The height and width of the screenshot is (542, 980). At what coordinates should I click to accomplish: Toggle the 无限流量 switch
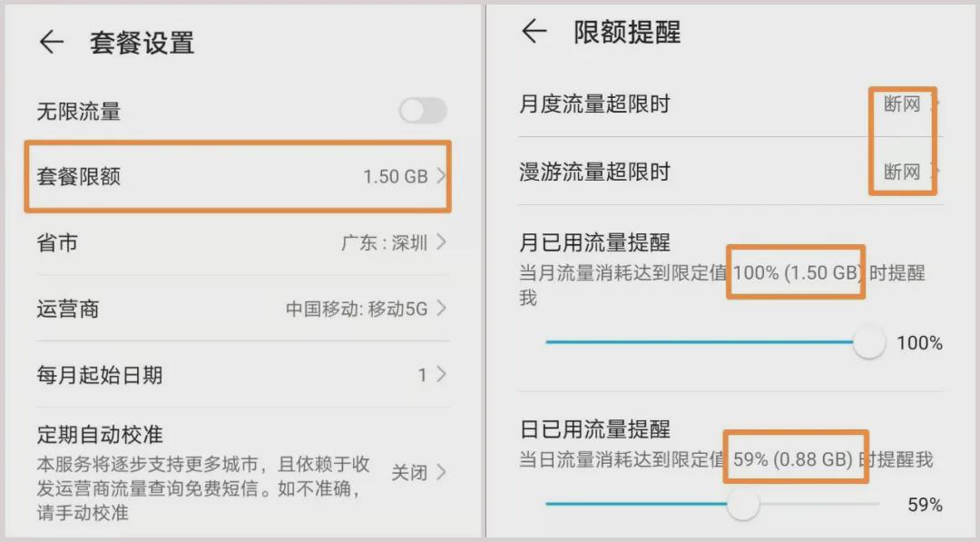(423, 112)
